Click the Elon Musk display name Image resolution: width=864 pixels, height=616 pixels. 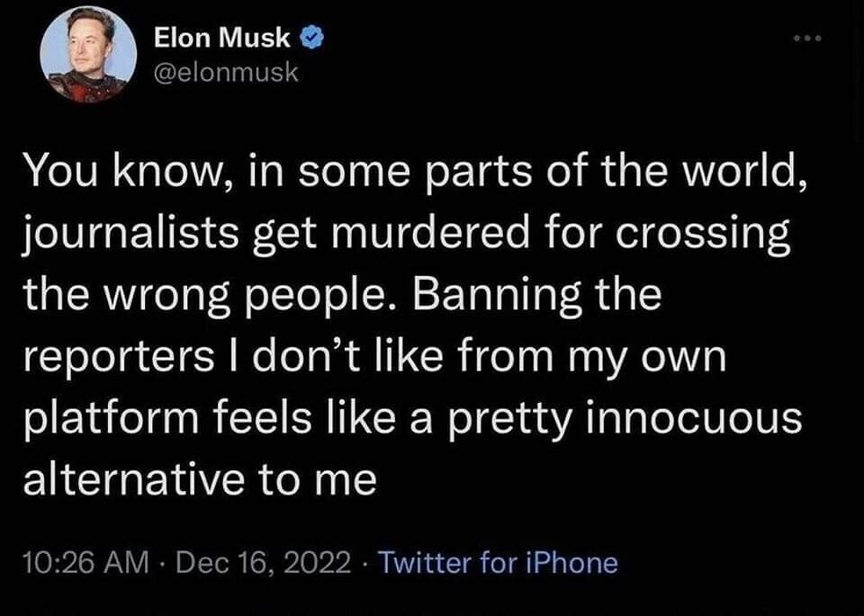pos(222,39)
